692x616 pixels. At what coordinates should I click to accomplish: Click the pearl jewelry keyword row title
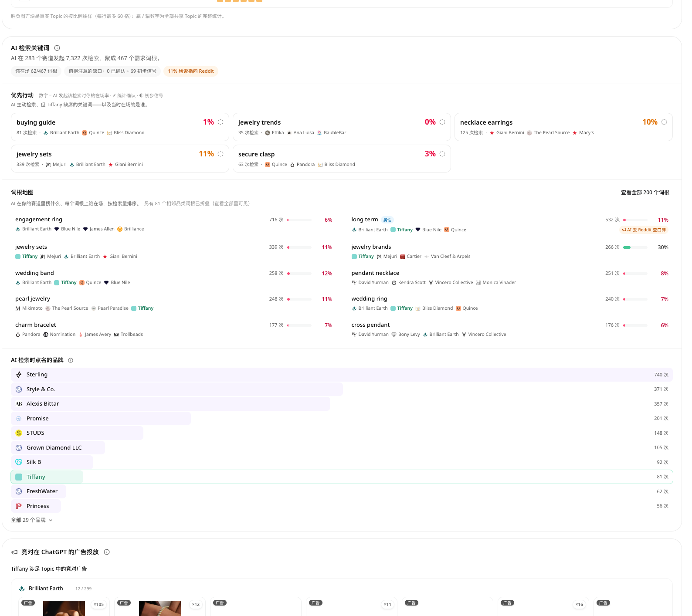[x=33, y=299]
